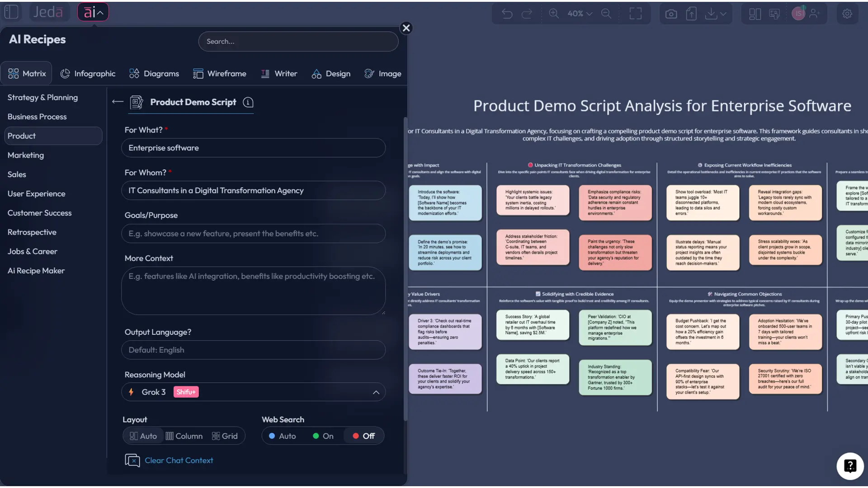This screenshot has height=488, width=868.
Task: Select the Wireframe recipe category icon
Action: tap(198, 73)
